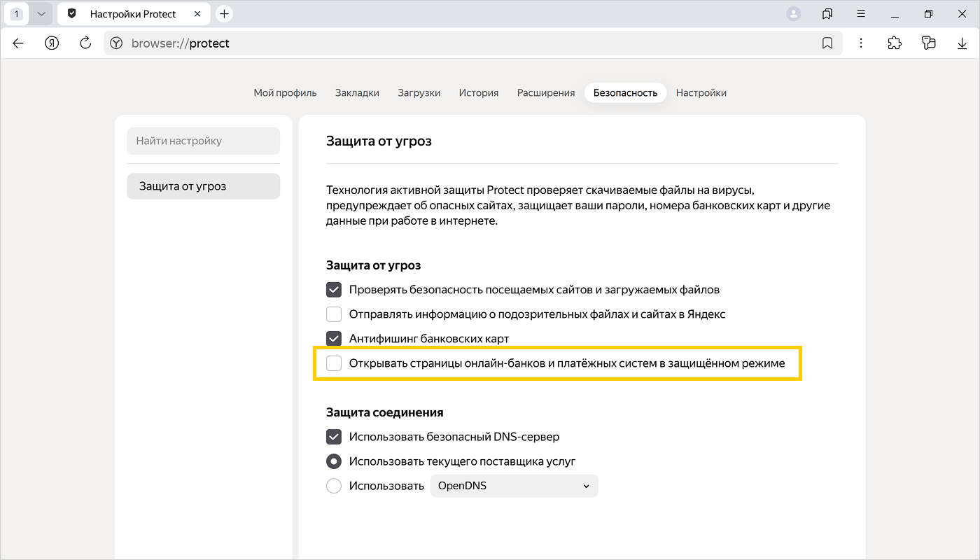Screen dimensions: 980x560
Task: Open the extensions puzzle icon
Action: (x=895, y=43)
